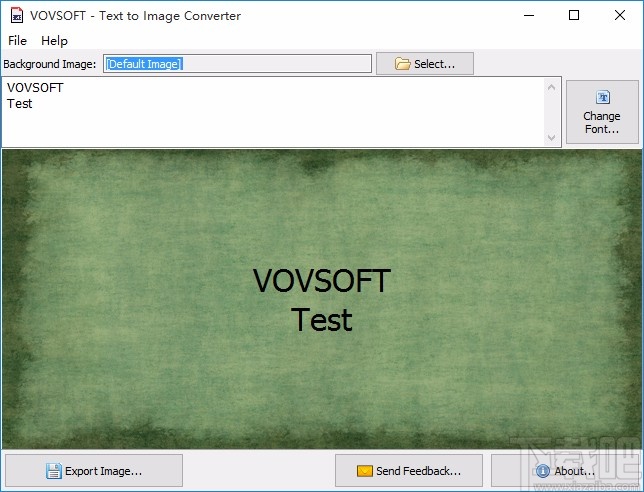
Task: Close the Text to Image Converter window
Action: click(620, 16)
